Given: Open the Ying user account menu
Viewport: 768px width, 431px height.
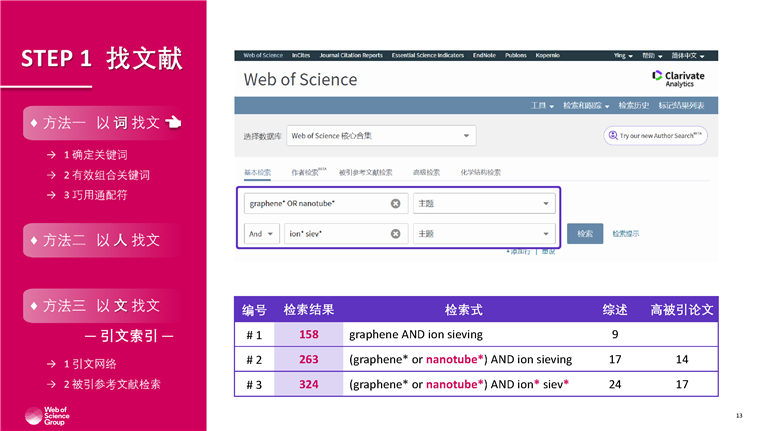Looking at the screenshot, I should [x=623, y=55].
